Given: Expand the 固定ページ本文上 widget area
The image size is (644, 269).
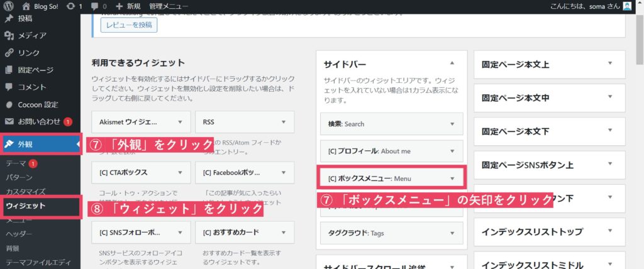Looking at the screenshot, I should click(609, 63).
